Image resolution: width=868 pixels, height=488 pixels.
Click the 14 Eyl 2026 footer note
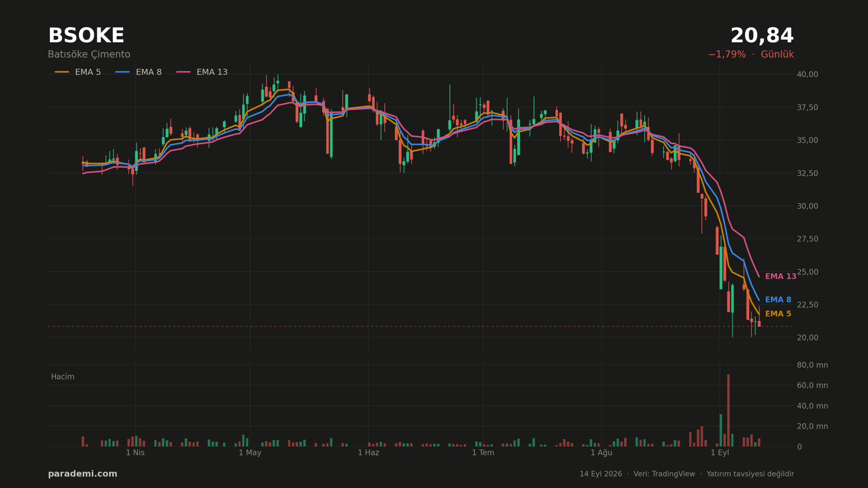601,474
